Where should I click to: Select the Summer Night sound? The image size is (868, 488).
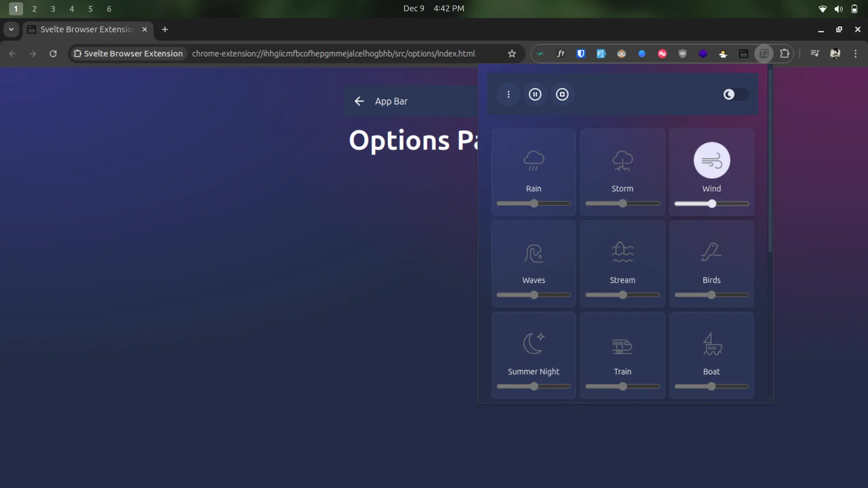click(x=533, y=355)
